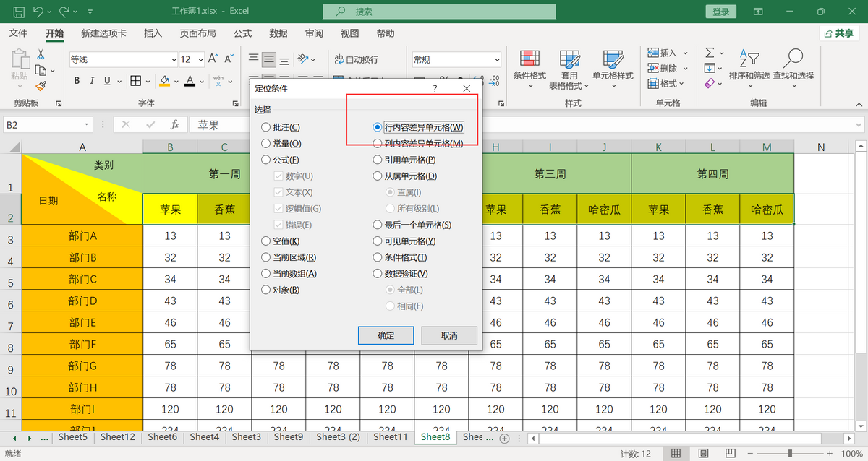Open 单元格样式 cell styles
The width and height of the screenshot is (868, 461).
coord(613,69)
